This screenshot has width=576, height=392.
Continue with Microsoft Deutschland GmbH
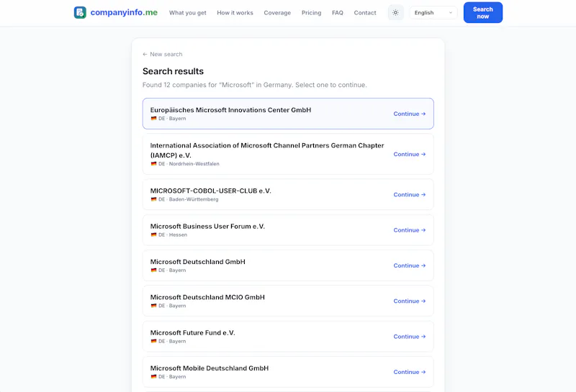(x=409, y=265)
